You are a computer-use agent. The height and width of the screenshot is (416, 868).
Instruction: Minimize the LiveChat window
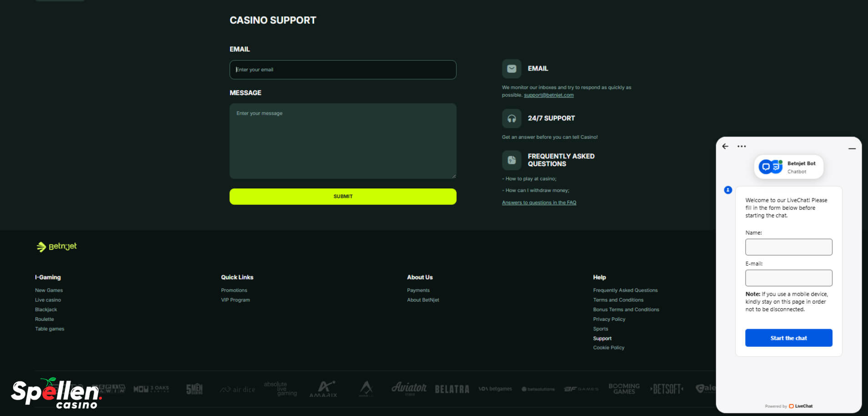(x=852, y=148)
